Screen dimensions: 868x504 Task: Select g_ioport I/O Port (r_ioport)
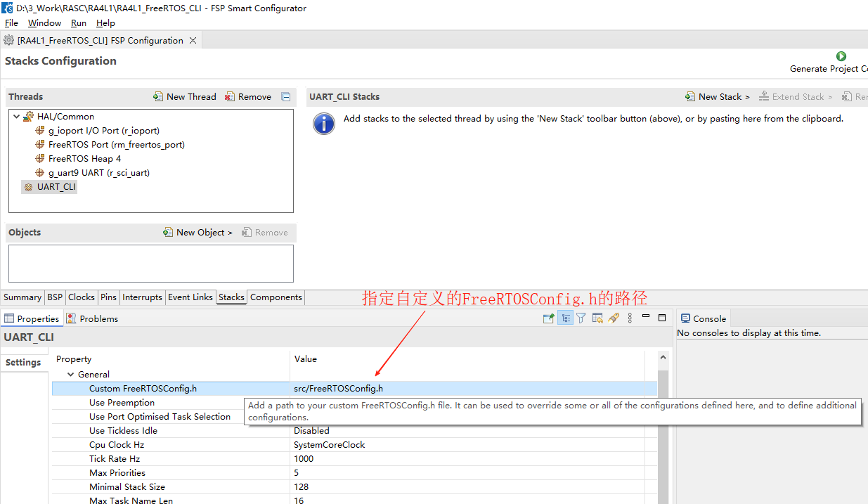click(104, 131)
